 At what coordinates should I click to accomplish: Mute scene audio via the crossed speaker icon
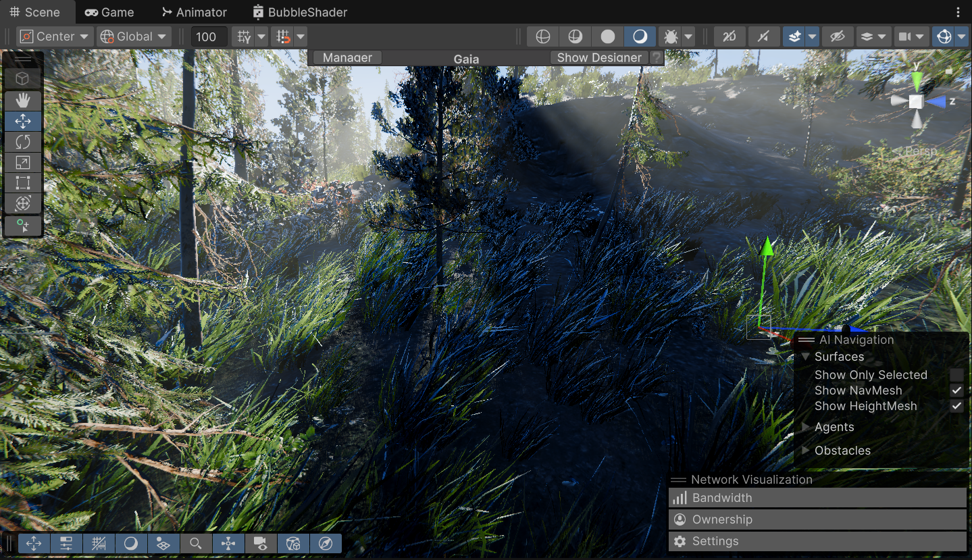tap(764, 36)
